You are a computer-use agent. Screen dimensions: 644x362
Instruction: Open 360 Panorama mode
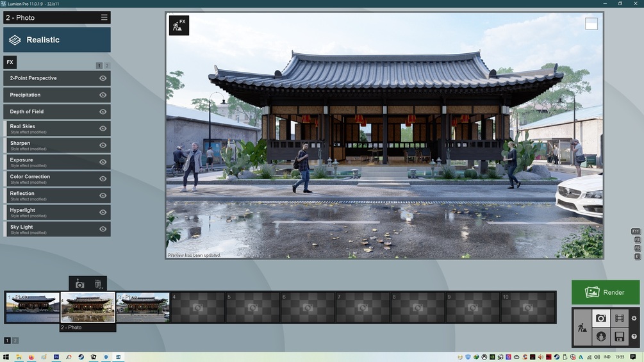pyautogui.click(x=601, y=336)
